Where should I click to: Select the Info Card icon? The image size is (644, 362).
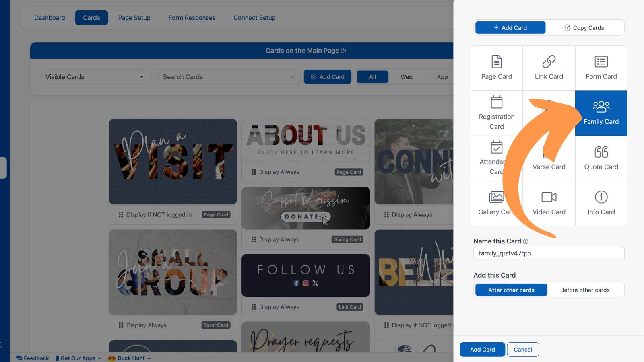[601, 197]
